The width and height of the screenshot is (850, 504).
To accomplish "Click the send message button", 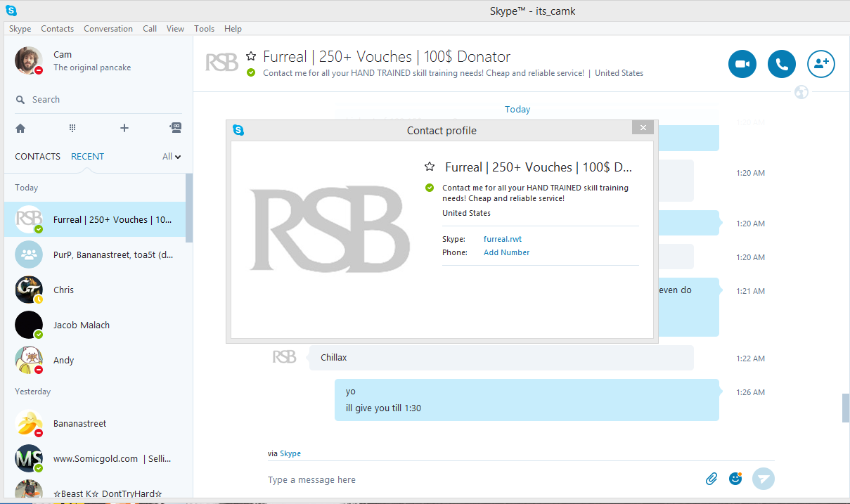I will point(764,479).
